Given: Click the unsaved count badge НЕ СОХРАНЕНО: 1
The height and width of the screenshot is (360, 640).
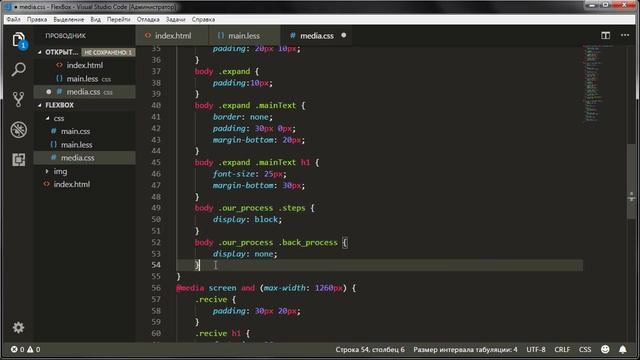Looking at the screenshot, I should (108, 52).
